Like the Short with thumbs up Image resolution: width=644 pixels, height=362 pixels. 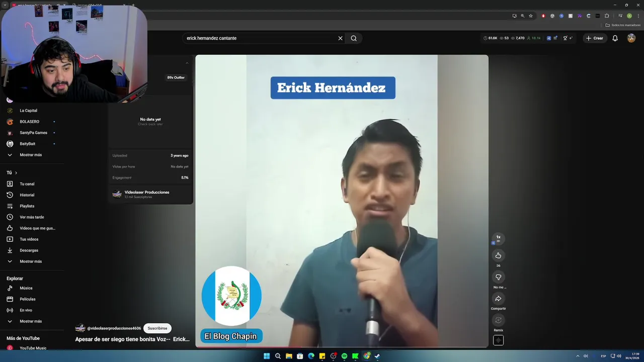pos(498,255)
